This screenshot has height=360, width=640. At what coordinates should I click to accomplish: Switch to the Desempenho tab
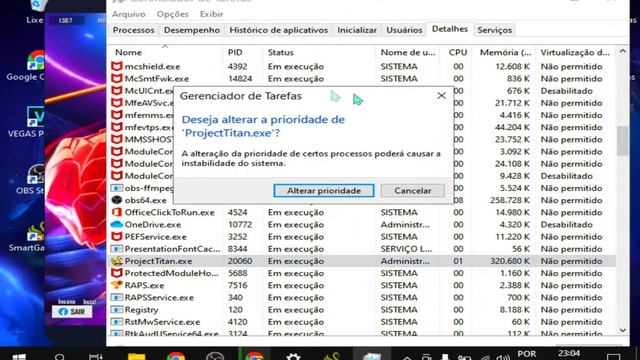(x=192, y=30)
